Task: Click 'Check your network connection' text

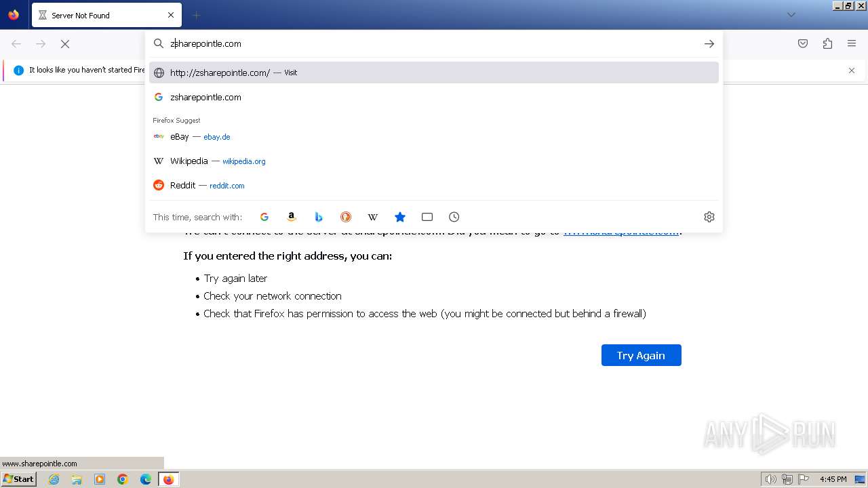Action: pos(273,296)
